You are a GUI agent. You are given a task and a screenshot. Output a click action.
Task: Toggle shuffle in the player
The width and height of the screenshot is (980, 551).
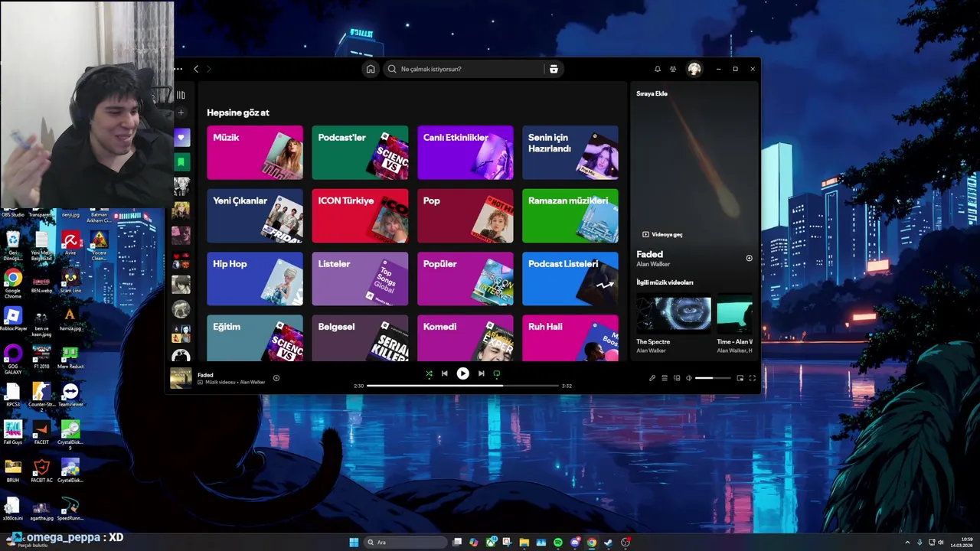tap(429, 373)
